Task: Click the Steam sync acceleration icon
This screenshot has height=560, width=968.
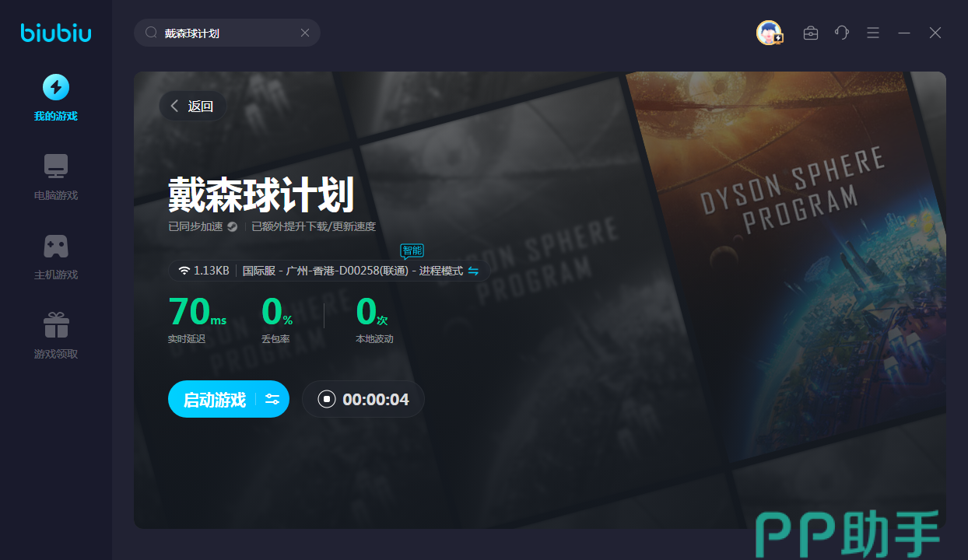Action: pyautogui.click(x=232, y=227)
